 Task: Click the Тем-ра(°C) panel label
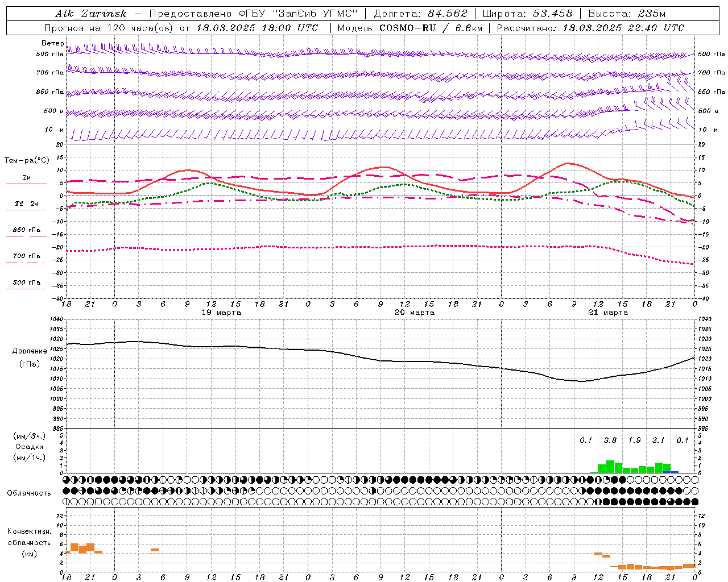click(x=27, y=161)
